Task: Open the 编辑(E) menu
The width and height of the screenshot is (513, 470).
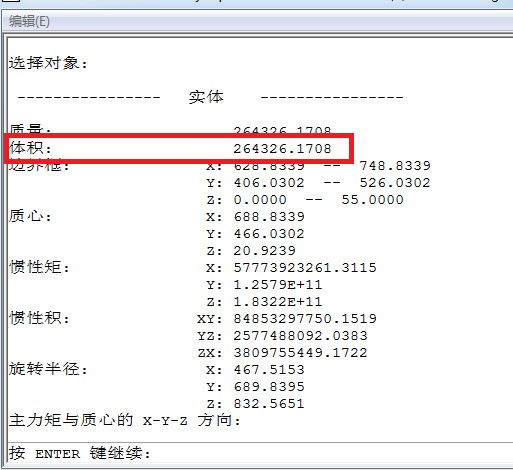Action: tap(29, 22)
